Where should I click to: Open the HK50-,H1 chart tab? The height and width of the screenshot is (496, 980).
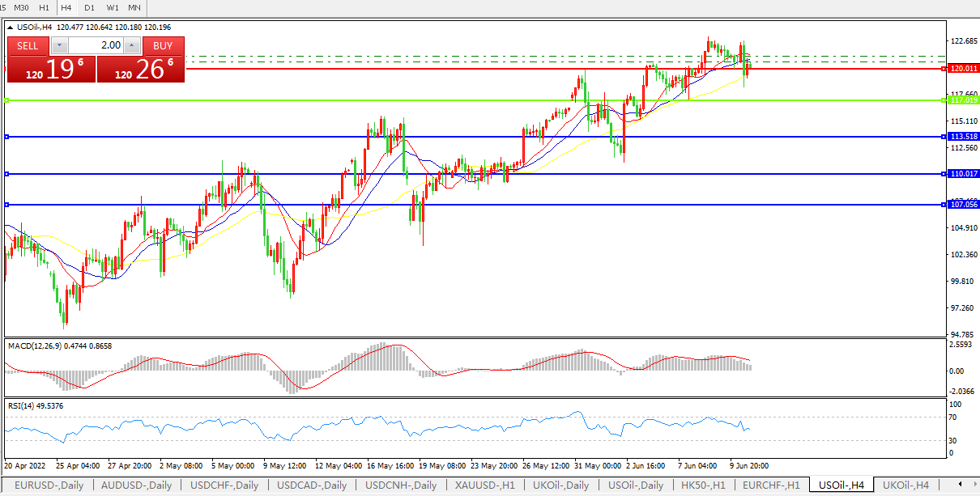pos(703,485)
